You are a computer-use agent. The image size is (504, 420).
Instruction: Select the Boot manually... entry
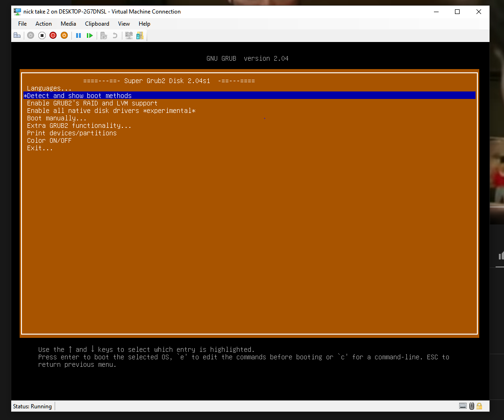point(249,118)
